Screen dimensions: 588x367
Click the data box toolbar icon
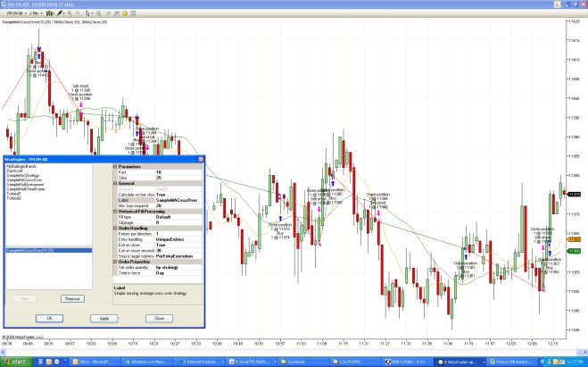coord(99,13)
